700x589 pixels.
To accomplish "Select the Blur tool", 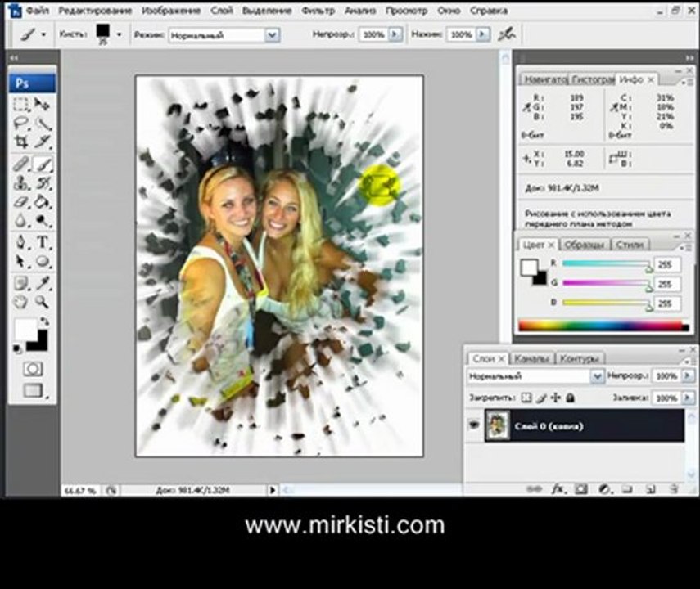I will [x=20, y=220].
